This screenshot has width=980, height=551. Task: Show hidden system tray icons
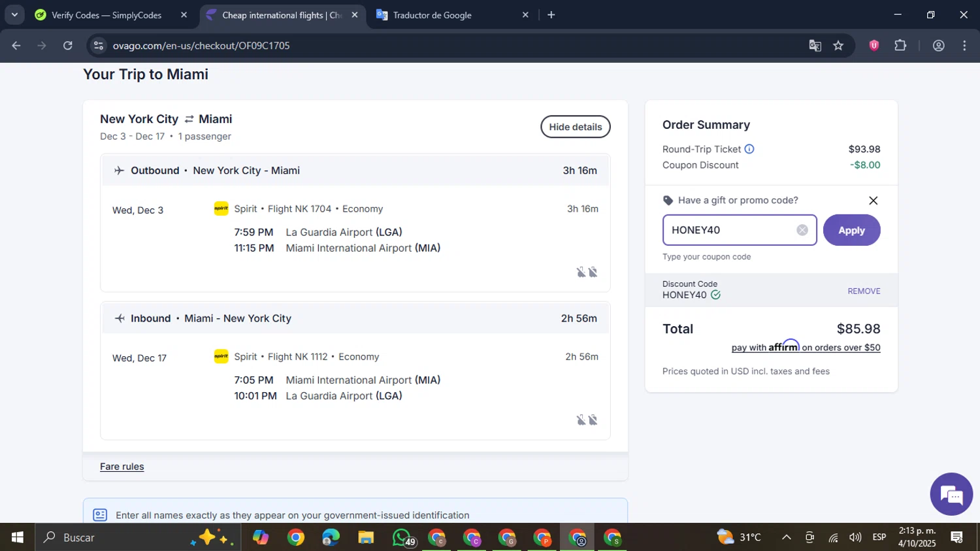click(787, 537)
